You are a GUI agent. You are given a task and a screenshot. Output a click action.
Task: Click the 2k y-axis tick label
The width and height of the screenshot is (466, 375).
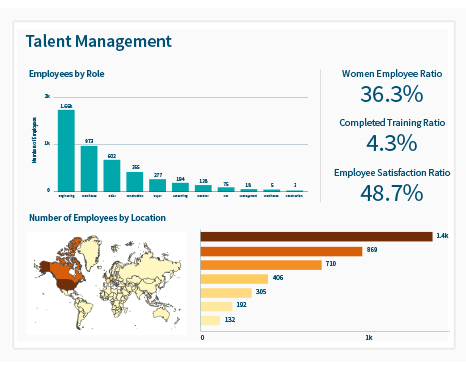[47, 96]
